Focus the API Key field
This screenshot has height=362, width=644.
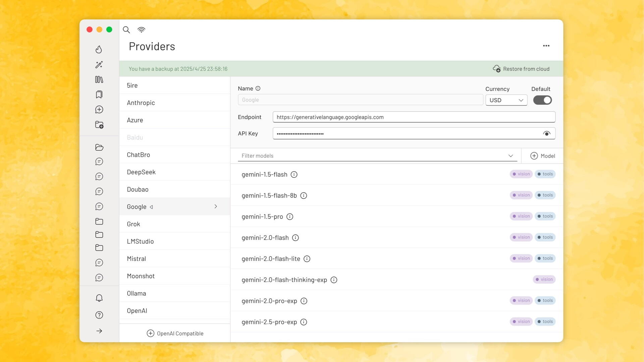[414, 133]
